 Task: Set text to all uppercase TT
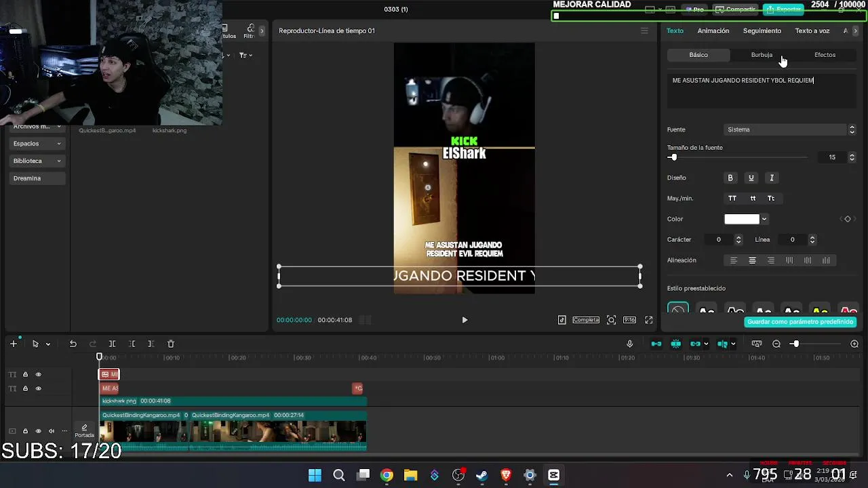pyautogui.click(x=732, y=199)
